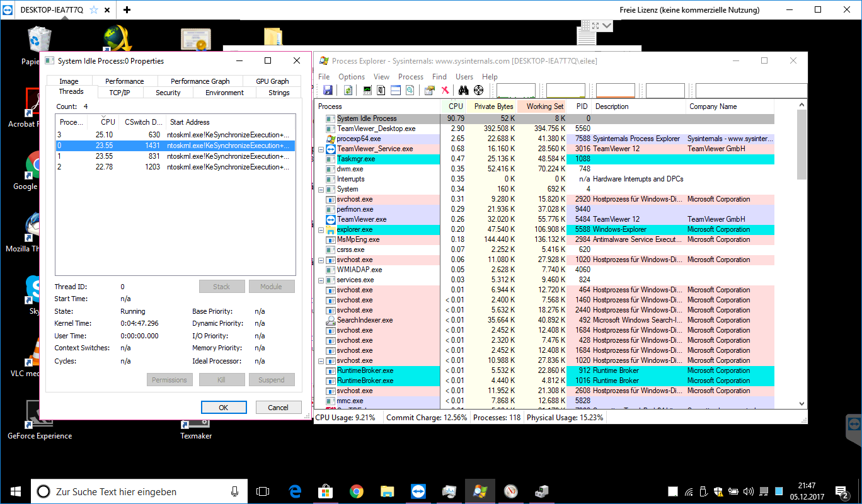862x504 pixels.
Task: Toggle the Show Process Tree toolbar icon
Action: [381, 91]
